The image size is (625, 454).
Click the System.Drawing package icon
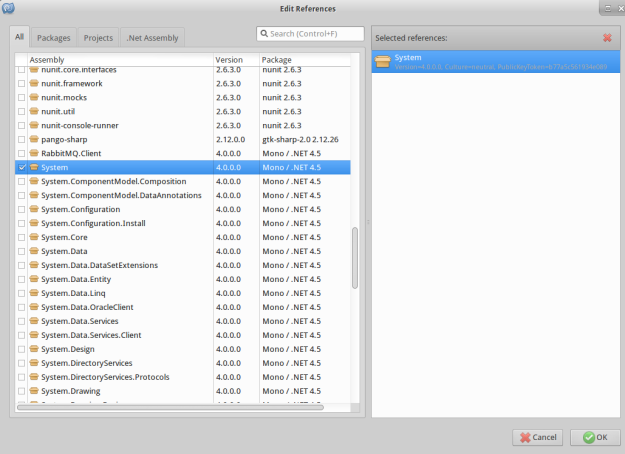pos(34,391)
